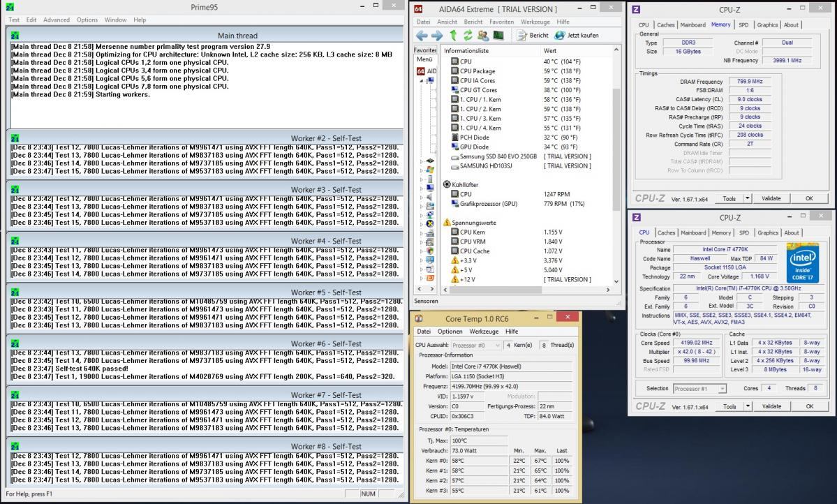Viewport: 837px width, 504px height.
Task: Open the Werkzeuge menu in AIDA64
Action: coord(535,22)
